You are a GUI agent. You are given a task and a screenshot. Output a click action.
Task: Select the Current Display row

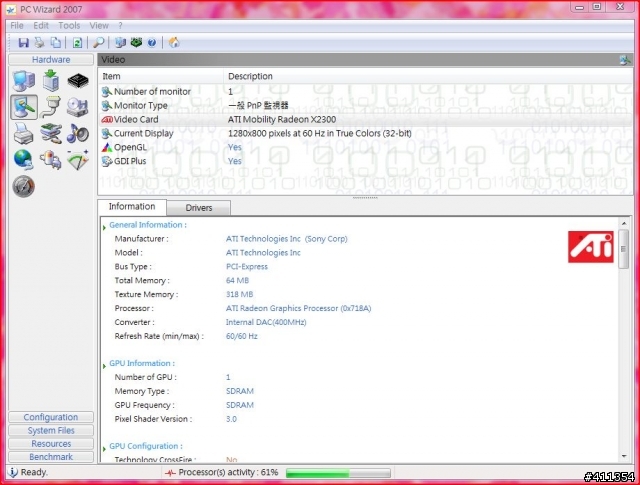point(365,133)
